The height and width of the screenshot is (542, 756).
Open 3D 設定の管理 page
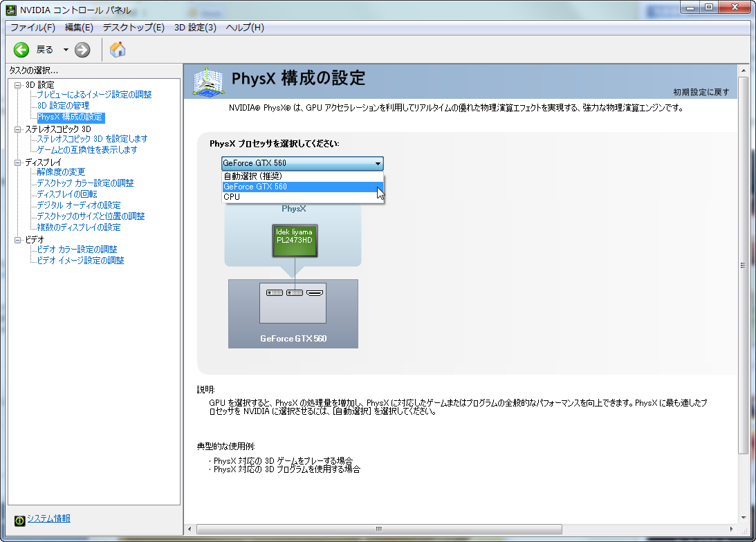[63, 106]
